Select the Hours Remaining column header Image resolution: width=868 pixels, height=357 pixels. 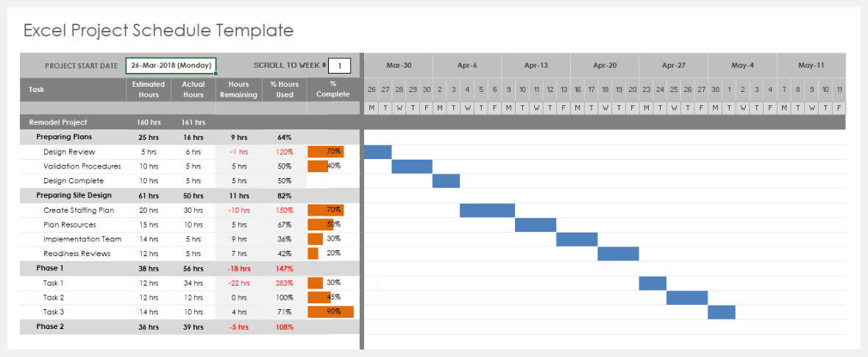(238, 90)
